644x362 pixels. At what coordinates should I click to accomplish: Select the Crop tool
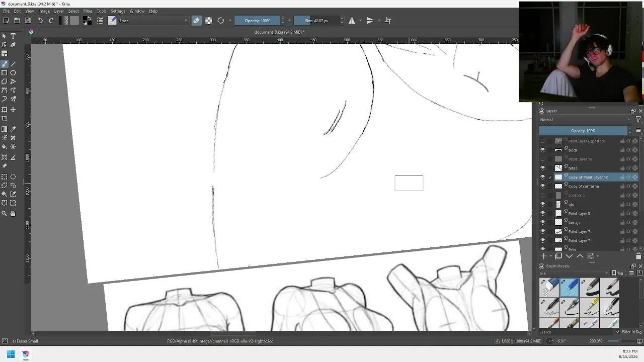tap(5, 119)
